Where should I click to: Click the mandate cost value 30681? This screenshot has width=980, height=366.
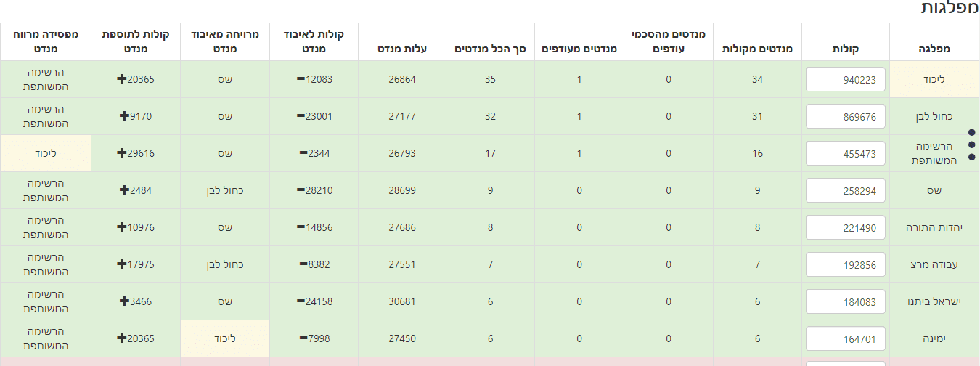pyautogui.click(x=402, y=301)
